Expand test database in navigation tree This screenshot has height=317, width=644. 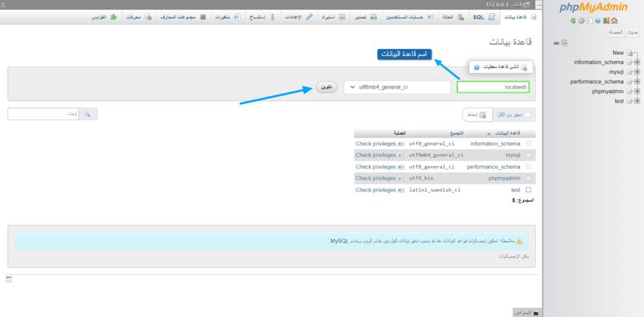coord(638,101)
